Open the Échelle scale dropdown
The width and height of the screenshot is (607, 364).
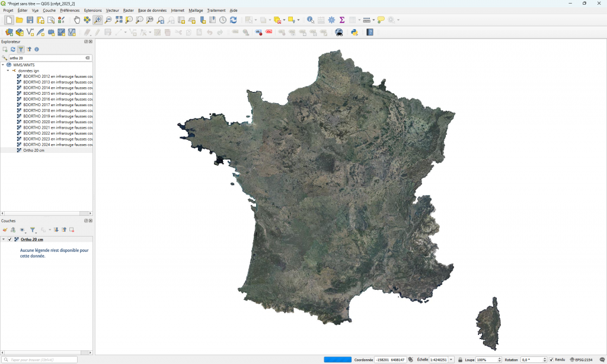click(452, 360)
